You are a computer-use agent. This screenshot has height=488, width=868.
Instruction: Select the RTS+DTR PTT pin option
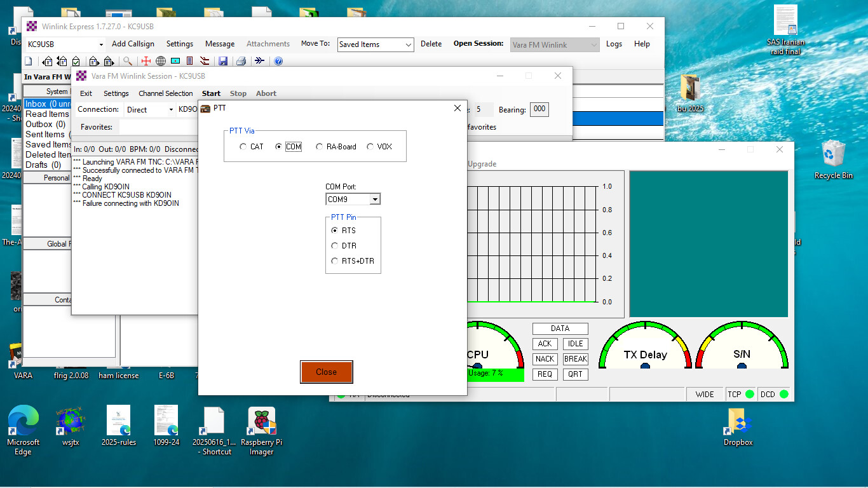pos(335,261)
